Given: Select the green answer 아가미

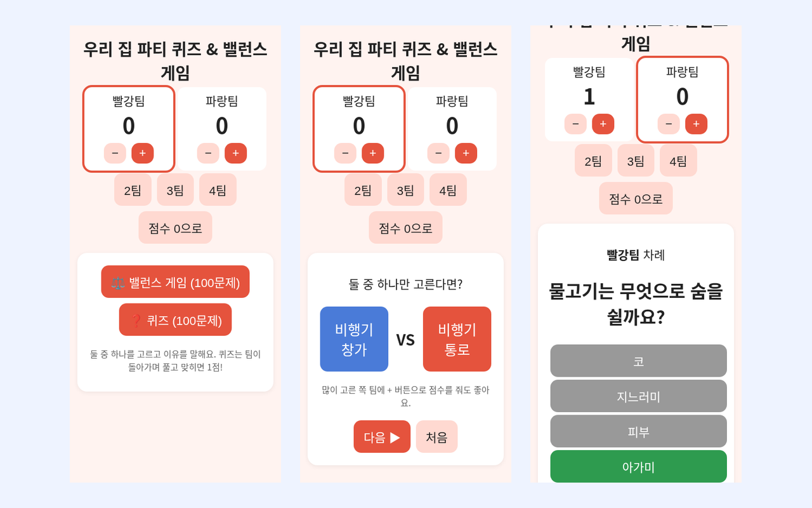Looking at the screenshot, I should [638, 467].
